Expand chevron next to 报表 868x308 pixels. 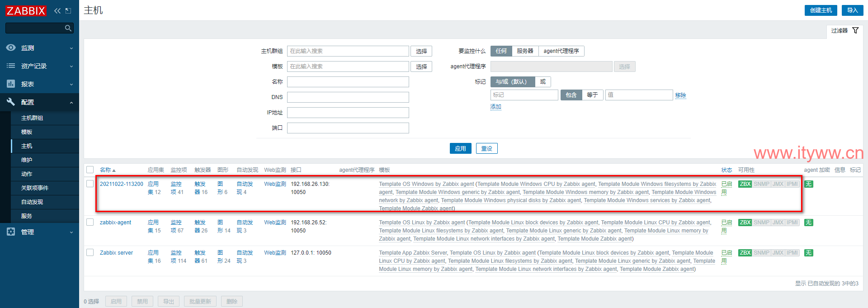71,85
